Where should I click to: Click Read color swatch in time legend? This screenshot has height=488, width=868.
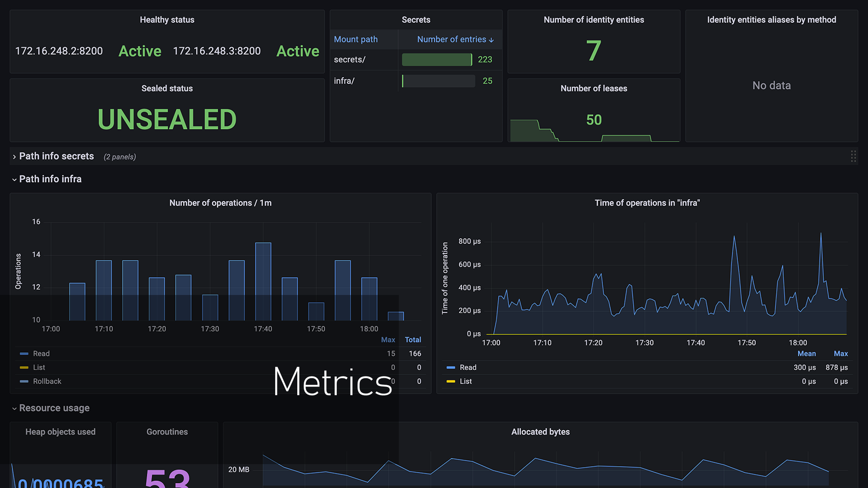(x=451, y=367)
